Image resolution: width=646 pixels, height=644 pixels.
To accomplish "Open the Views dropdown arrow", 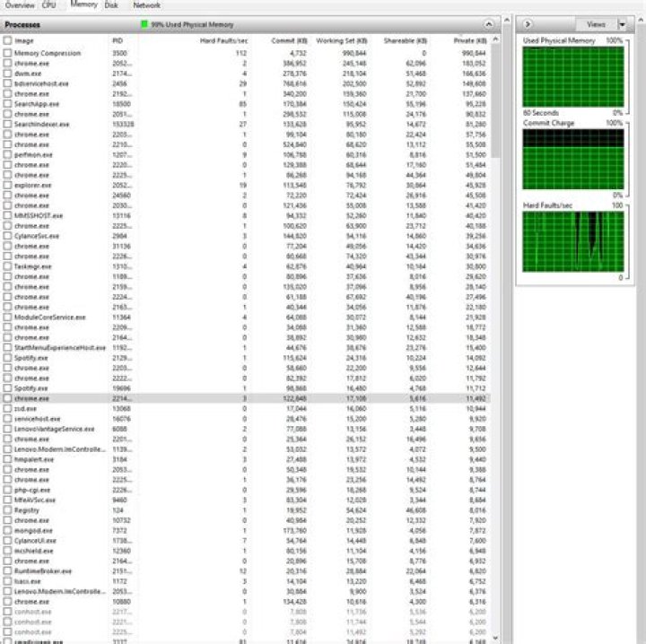I will coord(622,24).
